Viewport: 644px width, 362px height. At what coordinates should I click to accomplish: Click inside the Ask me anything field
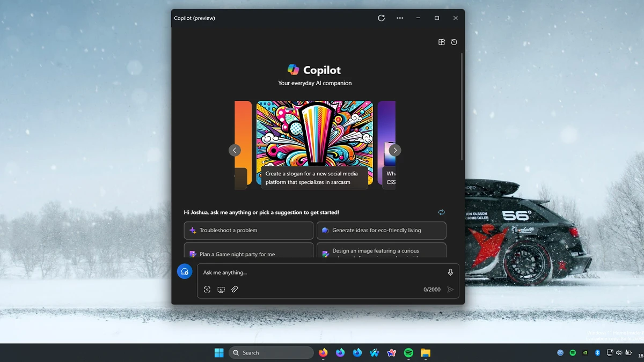[295, 272]
